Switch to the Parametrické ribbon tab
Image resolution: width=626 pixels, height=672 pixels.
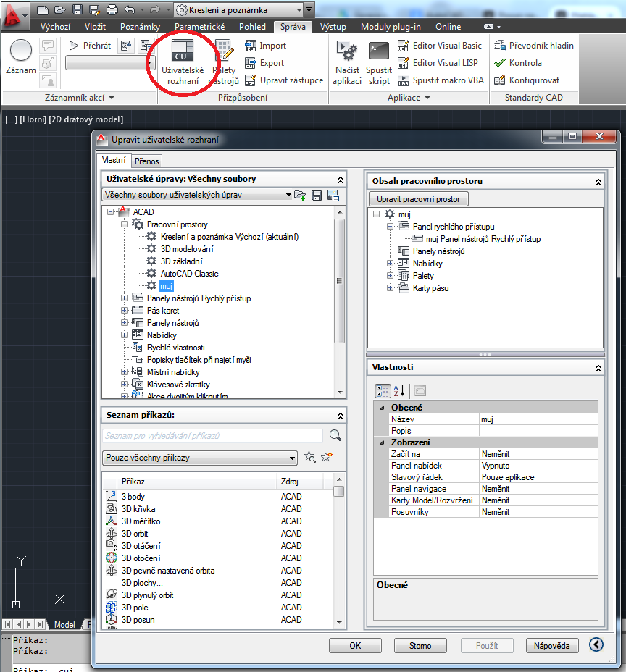(x=199, y=27)
